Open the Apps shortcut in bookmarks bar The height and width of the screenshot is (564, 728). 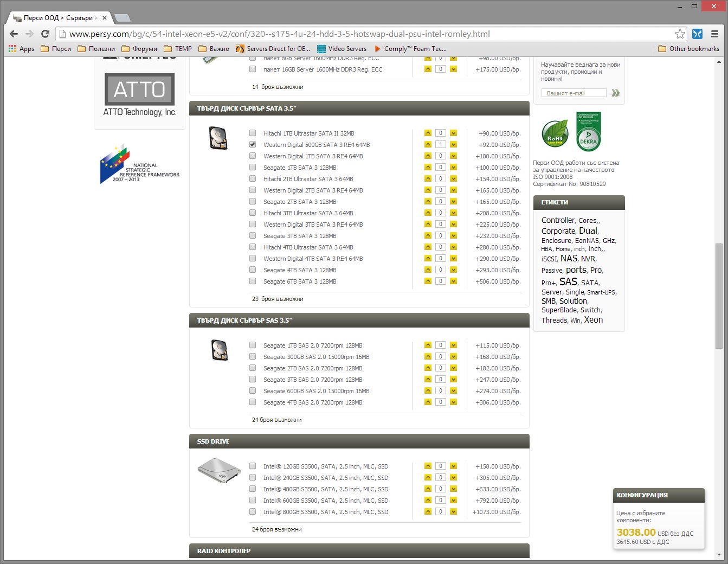coord(22,49)
